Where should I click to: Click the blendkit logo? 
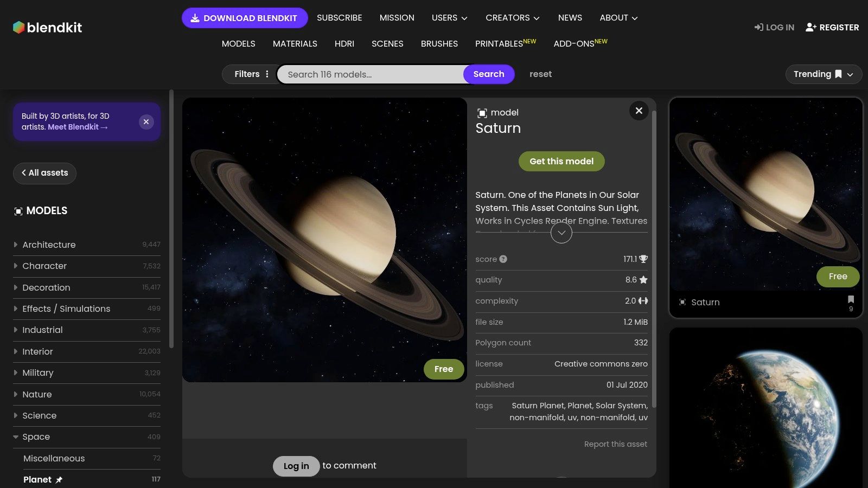pos(48,27)
